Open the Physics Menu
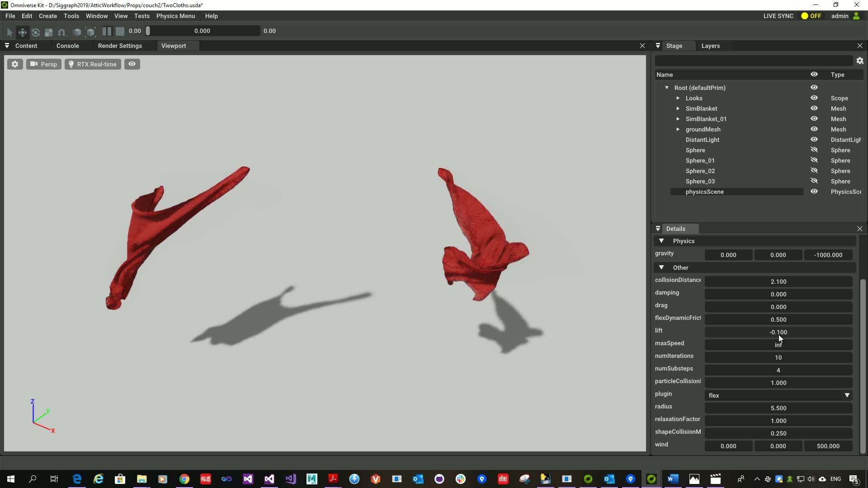868x488 pixels. tap(175, 16)
